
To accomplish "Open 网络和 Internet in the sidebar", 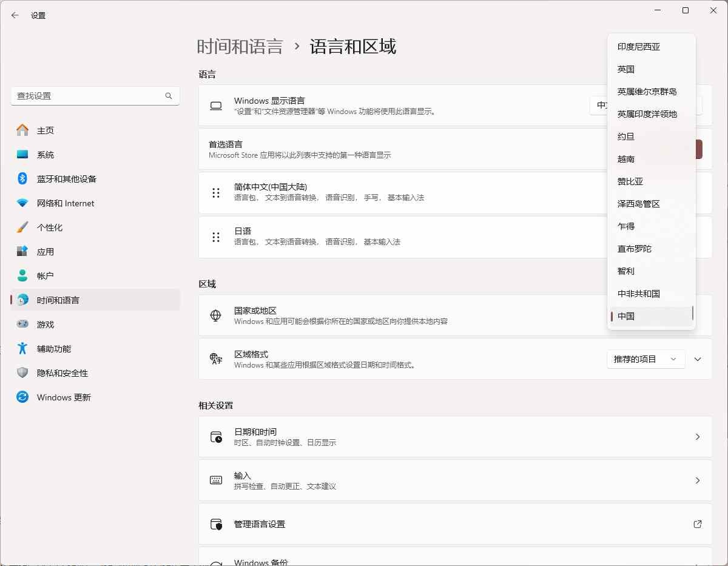I will 95,203.
